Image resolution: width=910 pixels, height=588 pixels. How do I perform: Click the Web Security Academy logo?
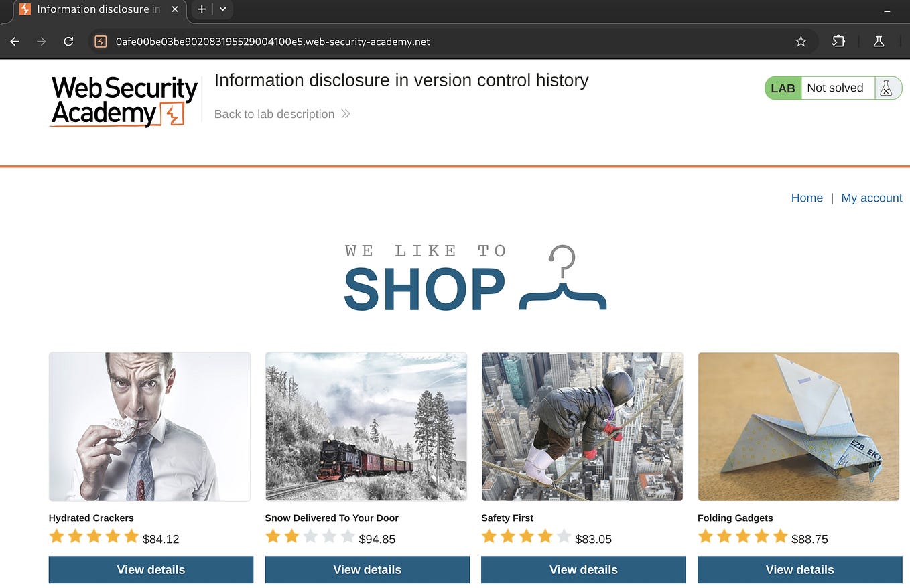click(x=125, y=101)
